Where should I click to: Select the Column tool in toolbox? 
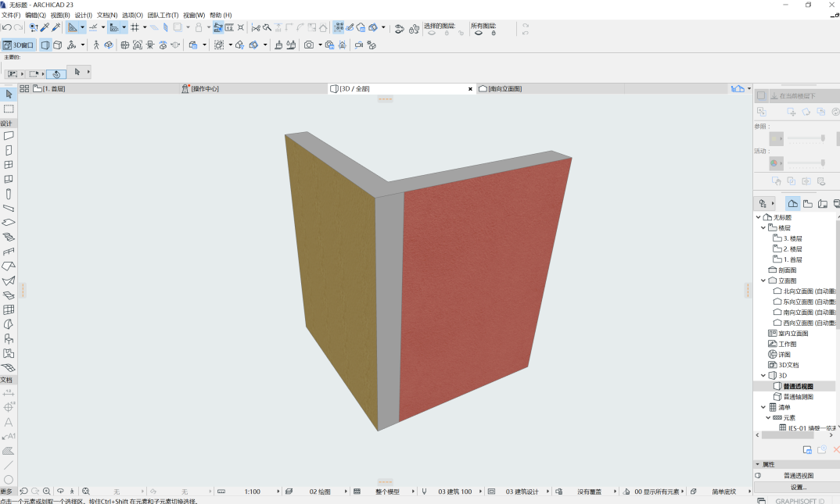pyautogui.click(x=9, y=194)
